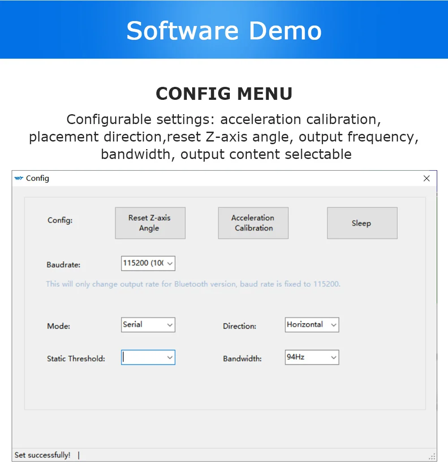
Task: Open the Bandwidth dropdown set to 94Hz
Action: click(x=312, y=357)
